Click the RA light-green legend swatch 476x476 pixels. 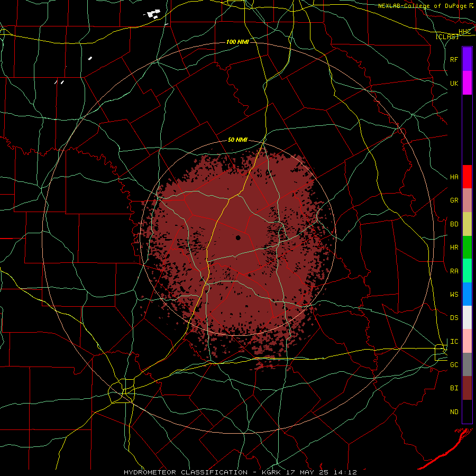coord(467,271)
